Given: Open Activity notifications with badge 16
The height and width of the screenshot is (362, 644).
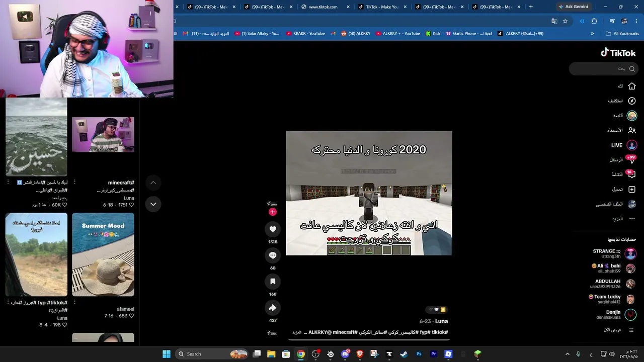Looking at the screenshot, I should [x=631, y=174].
